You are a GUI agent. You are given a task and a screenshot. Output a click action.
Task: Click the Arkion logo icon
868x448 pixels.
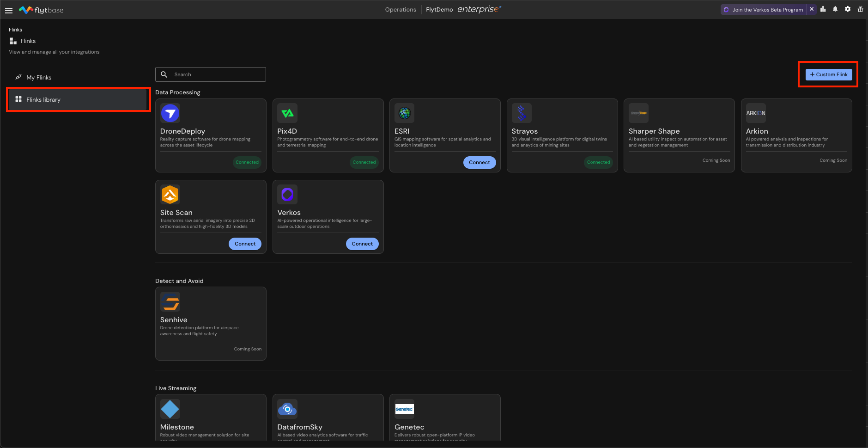pos(756,113)
